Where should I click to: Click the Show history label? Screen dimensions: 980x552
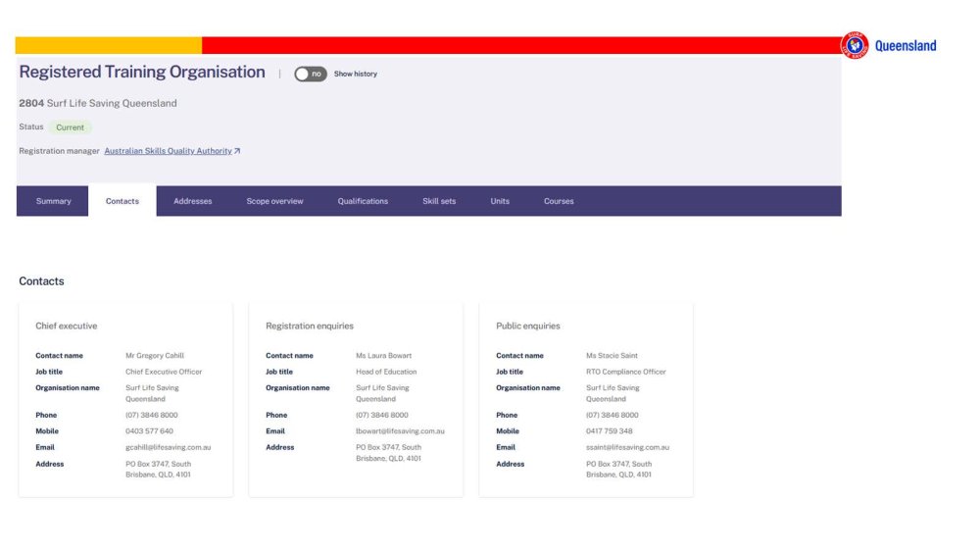(355, 74)
